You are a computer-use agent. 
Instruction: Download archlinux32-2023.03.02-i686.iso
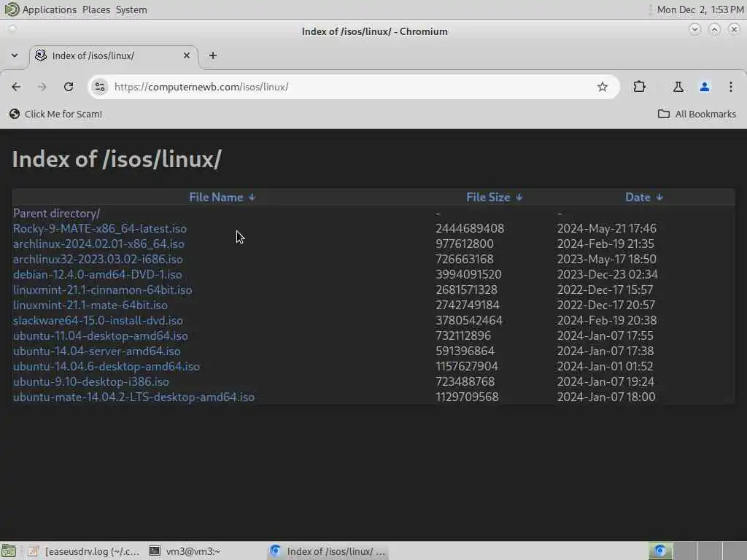pos(98,259)
